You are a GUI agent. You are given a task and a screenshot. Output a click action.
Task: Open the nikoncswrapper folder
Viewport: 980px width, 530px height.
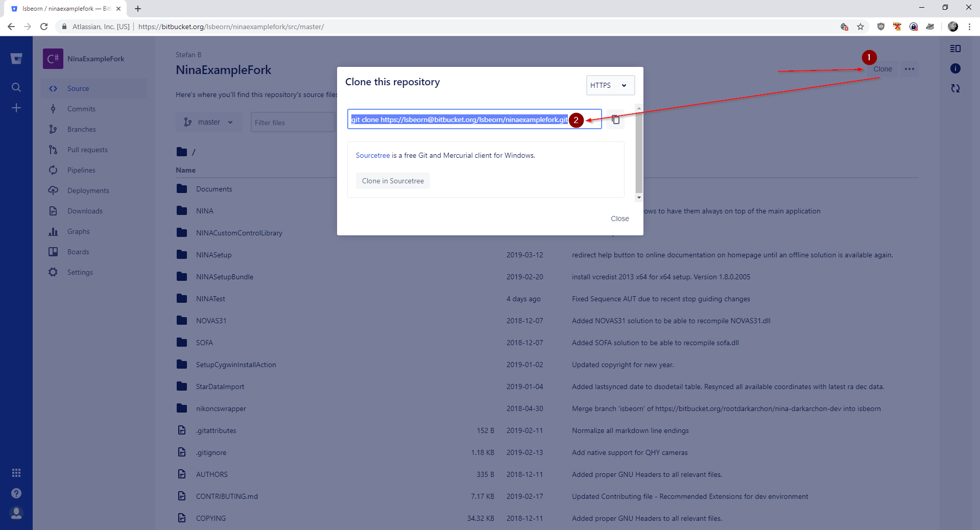point(221,408)
